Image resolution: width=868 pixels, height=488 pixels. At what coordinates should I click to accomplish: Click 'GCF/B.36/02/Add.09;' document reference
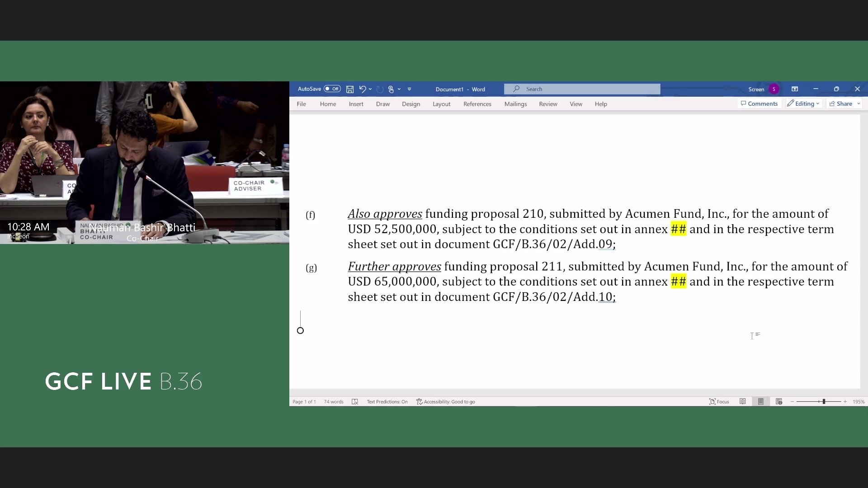(x=554, y=244)
